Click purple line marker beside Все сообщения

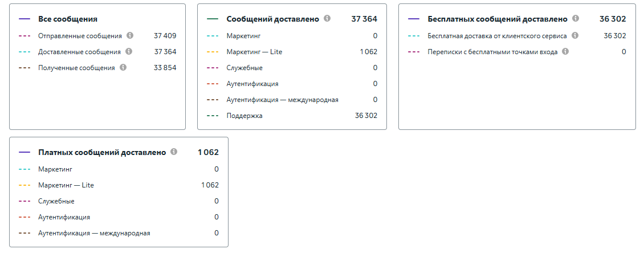coord(25,19)
